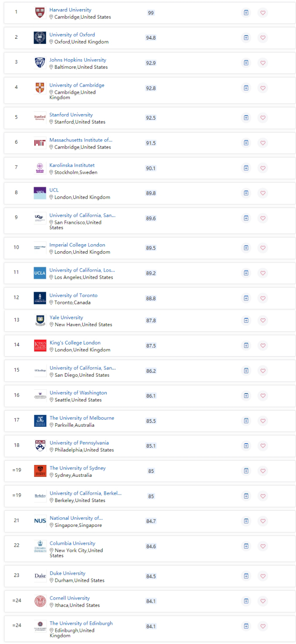Click King's College London link

(x=75, y=343)
